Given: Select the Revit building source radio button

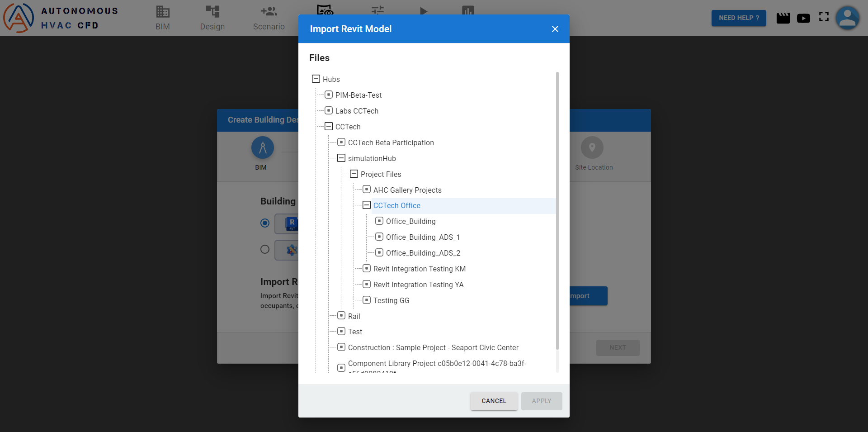Looking at the screenshot, I should click(265, 223).
